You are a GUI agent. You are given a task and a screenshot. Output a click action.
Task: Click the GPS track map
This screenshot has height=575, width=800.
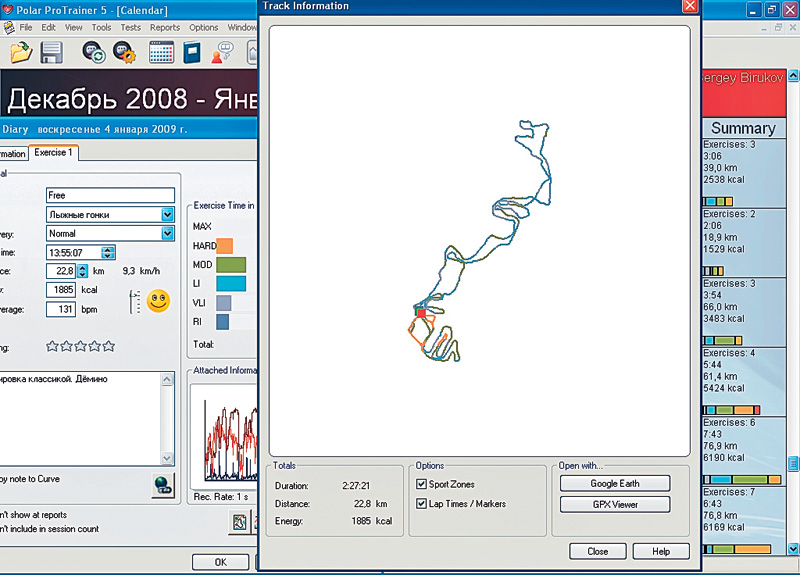480,241
